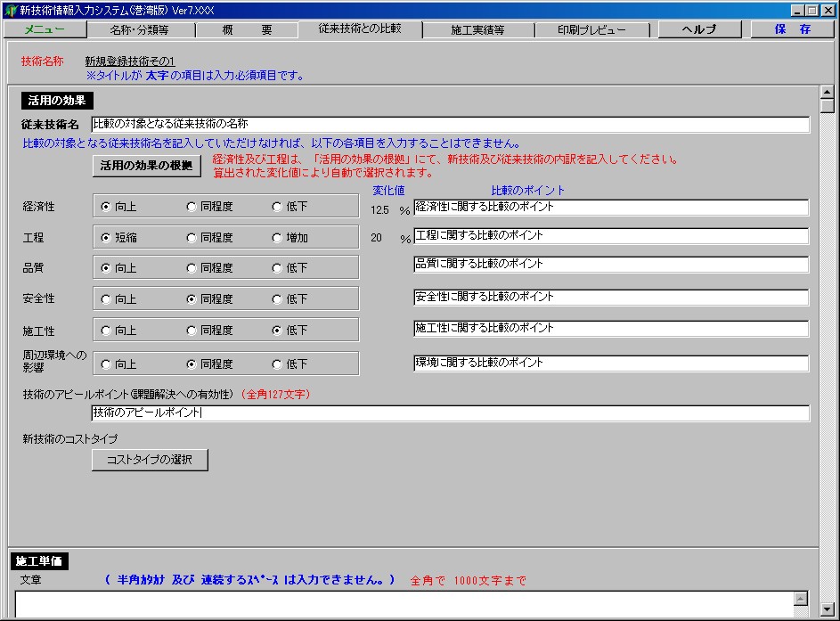This screenshot has width=840, height=621.
Task: Open the メニュー tab
Action: point(44,29)
